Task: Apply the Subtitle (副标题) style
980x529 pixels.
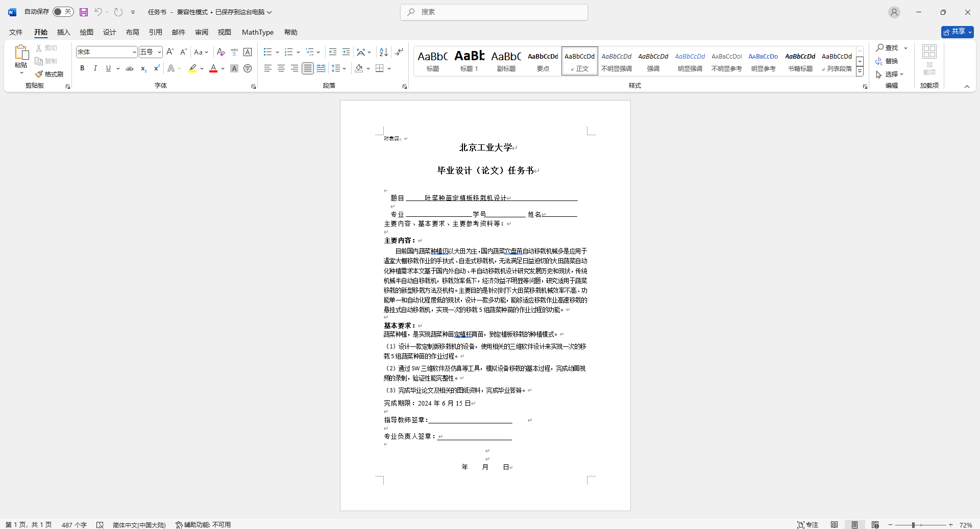Action: click(506, 61)
